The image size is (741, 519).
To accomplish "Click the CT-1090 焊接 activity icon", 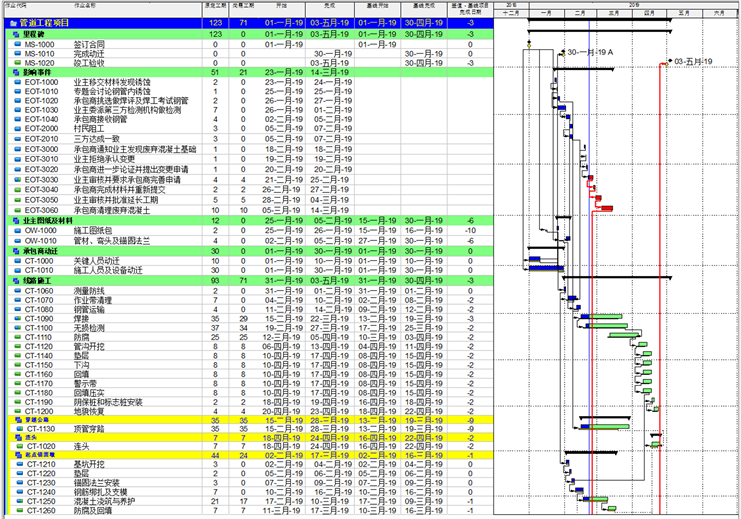I will coord(17,318).
